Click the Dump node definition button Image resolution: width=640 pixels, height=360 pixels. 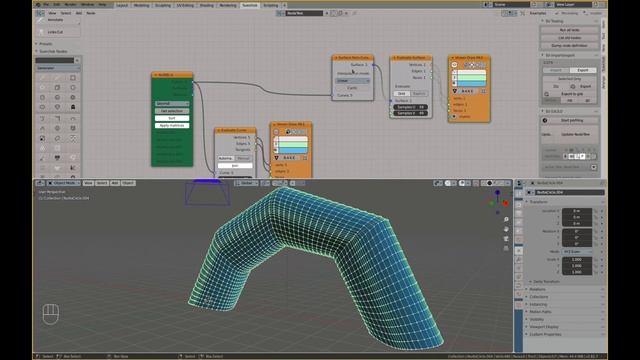(x=569, y=46)
